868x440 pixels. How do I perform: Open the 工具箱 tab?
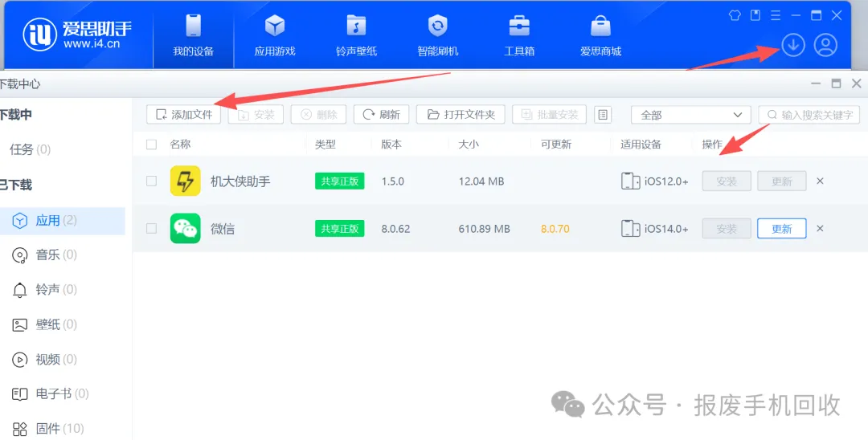coord(518,36)
